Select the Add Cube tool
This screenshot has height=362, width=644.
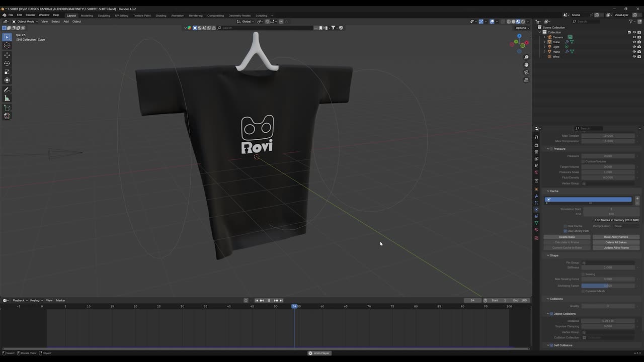(7, 108)
